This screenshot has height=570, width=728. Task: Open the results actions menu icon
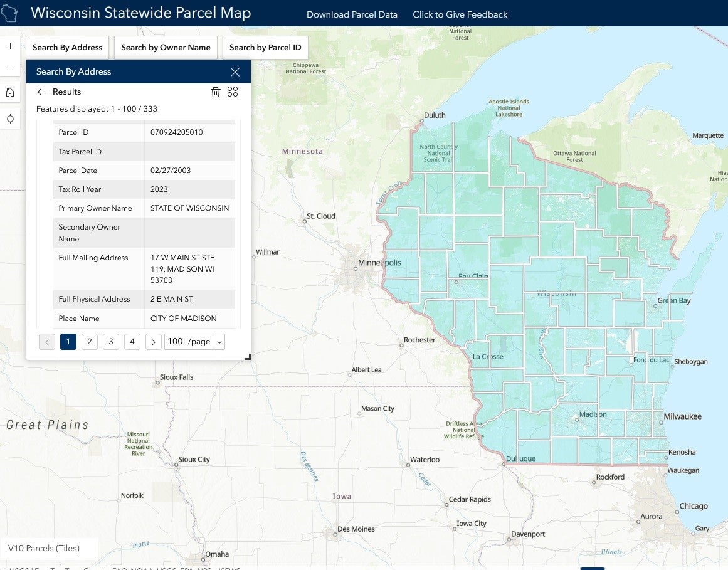pos(233,92)
